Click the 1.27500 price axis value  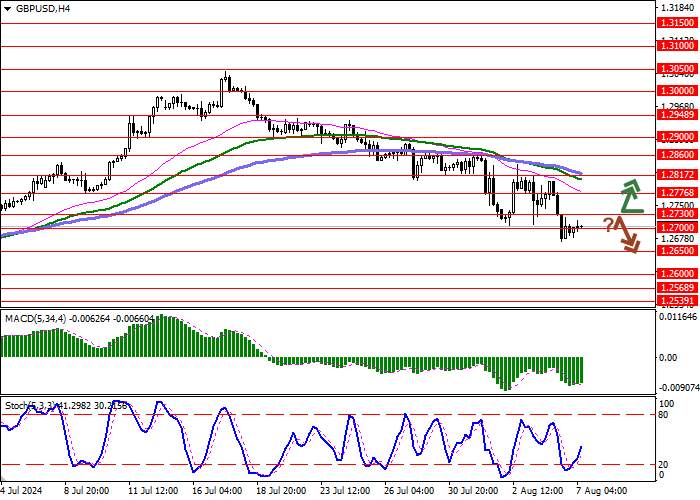(x=679, y=205)
